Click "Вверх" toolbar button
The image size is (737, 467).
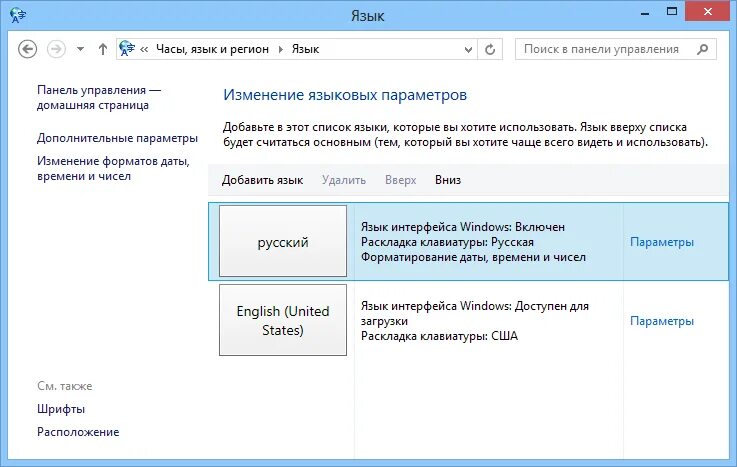coord(400,180)
